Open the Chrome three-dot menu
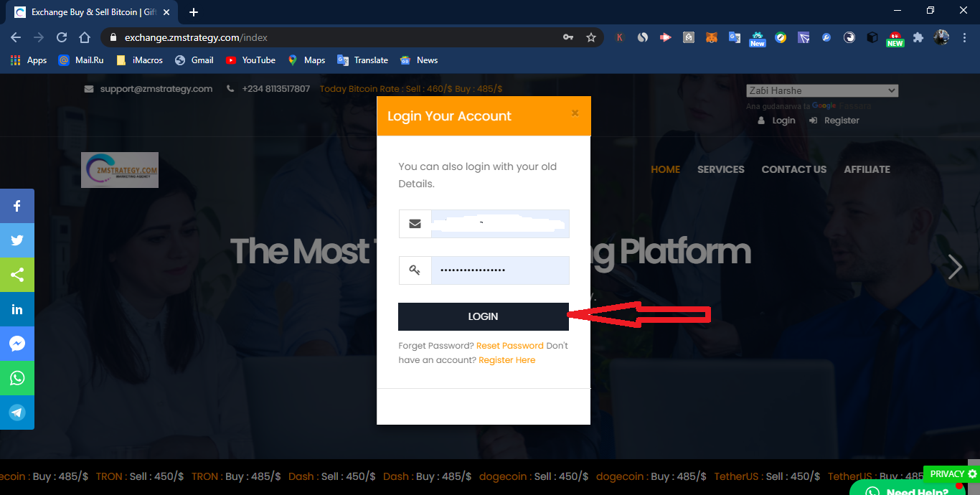The image size is (980, 495). coord(964,37)
